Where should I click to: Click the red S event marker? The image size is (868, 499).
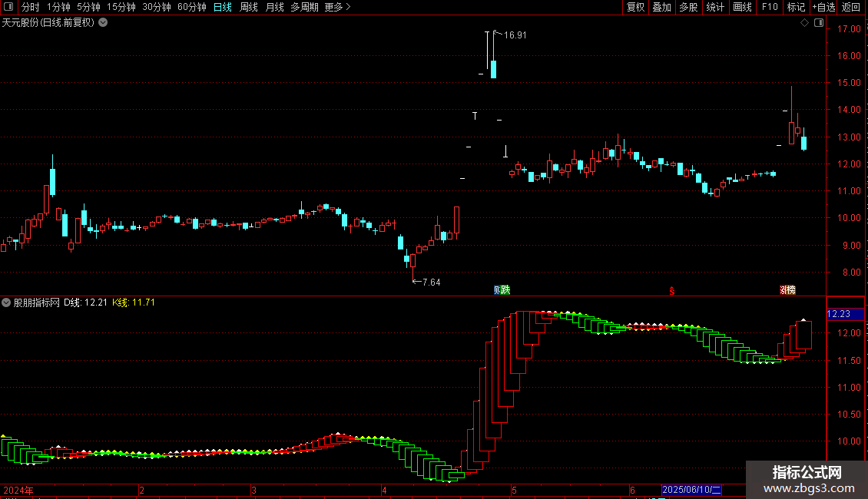pyautogui.click(x=672, y=291)
